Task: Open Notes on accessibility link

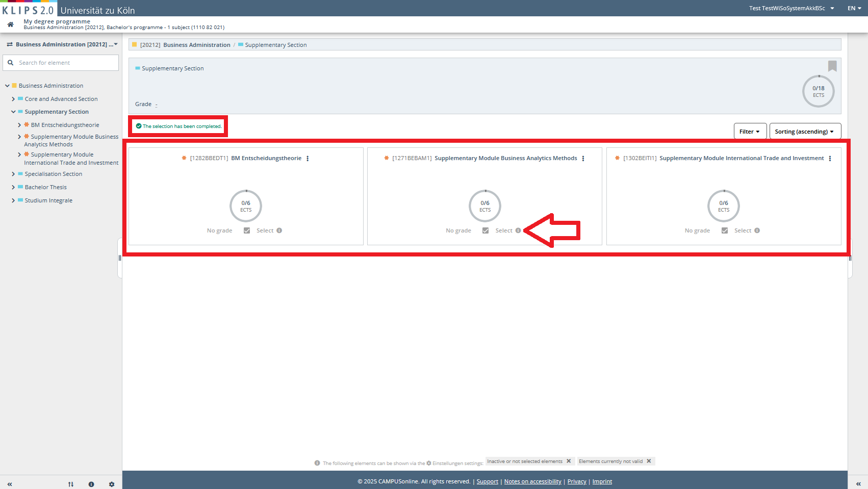Action: tap(533, 481)
